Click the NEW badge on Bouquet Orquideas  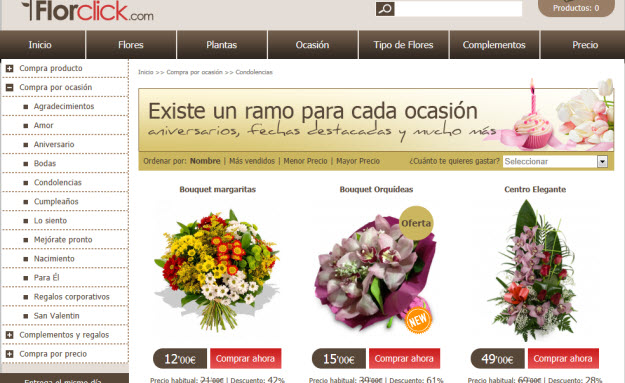click(418, 320)
